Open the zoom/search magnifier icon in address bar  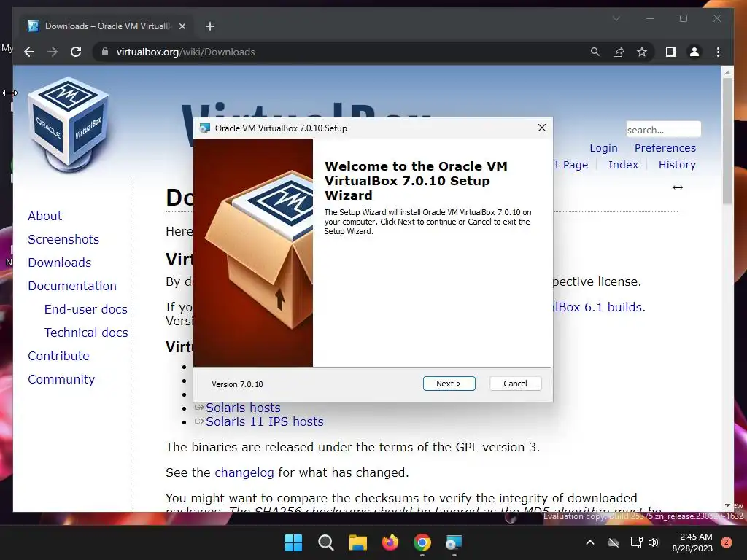point(595,52)
